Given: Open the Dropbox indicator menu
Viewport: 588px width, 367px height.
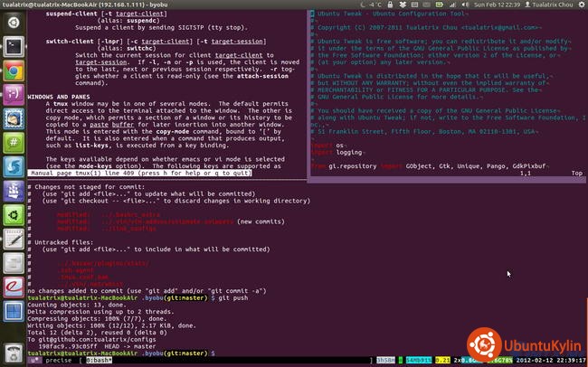Looking at the screenshot, I should [x=403, y=5].
